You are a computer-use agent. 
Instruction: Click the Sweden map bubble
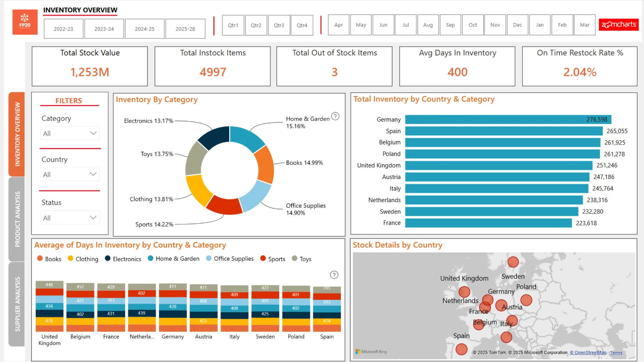(513, 262)
